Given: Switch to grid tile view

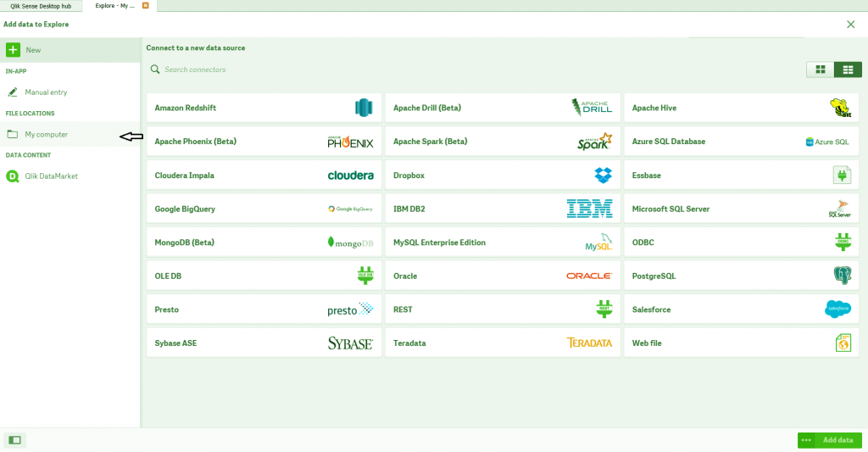Looking at the screenshot, I should (x=821, y=70).
